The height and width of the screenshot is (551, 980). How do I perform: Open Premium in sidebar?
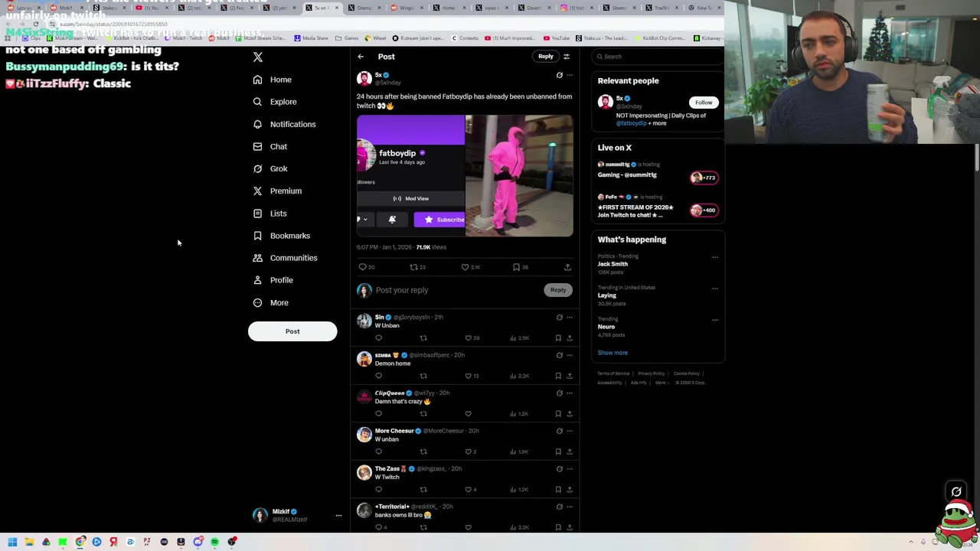coord(277,191)
